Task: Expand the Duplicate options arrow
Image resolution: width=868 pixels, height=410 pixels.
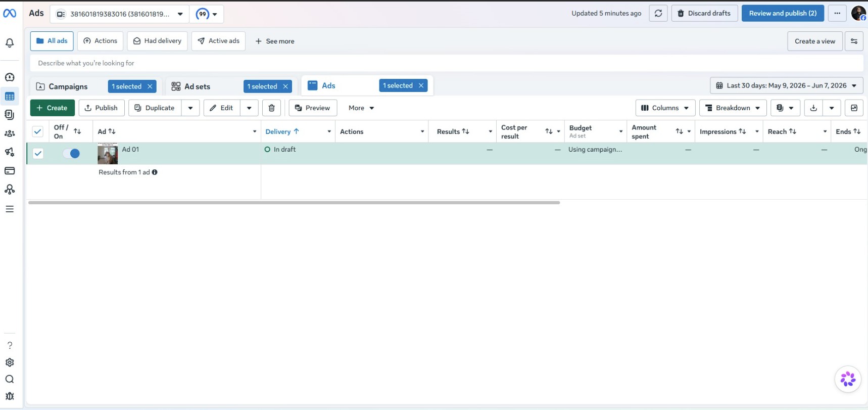Action: click(x=190, y=108)
